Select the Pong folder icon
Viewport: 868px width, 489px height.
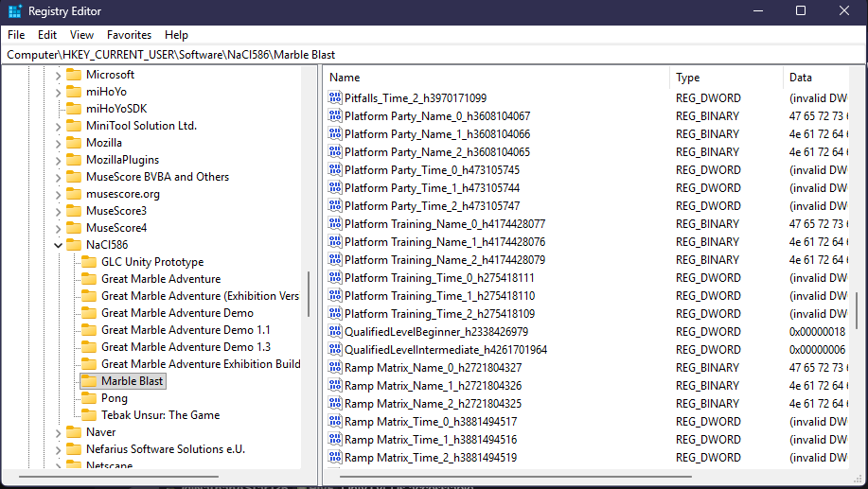pyautogui.click(x=89, y=398)
